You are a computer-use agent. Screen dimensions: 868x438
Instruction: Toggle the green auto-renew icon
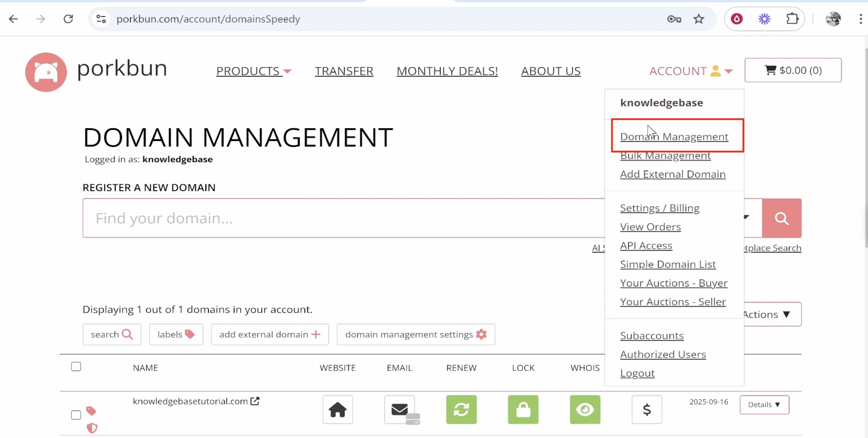461,409
